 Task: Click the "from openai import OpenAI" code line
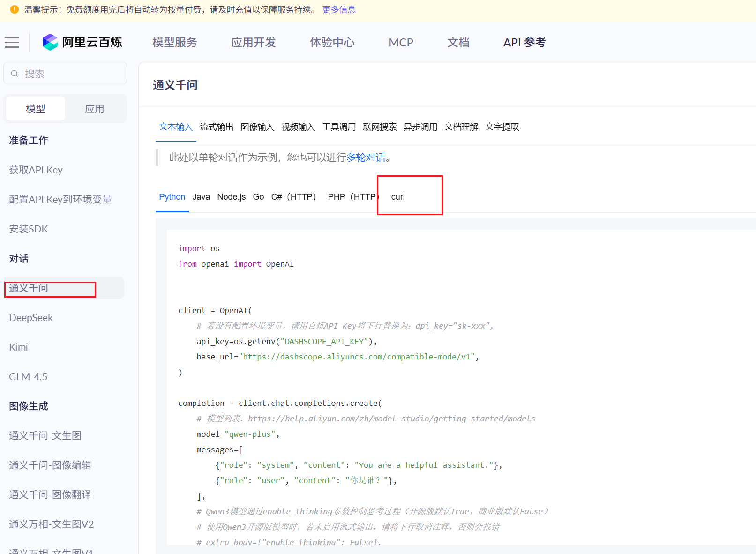click(x=236, y=264)
